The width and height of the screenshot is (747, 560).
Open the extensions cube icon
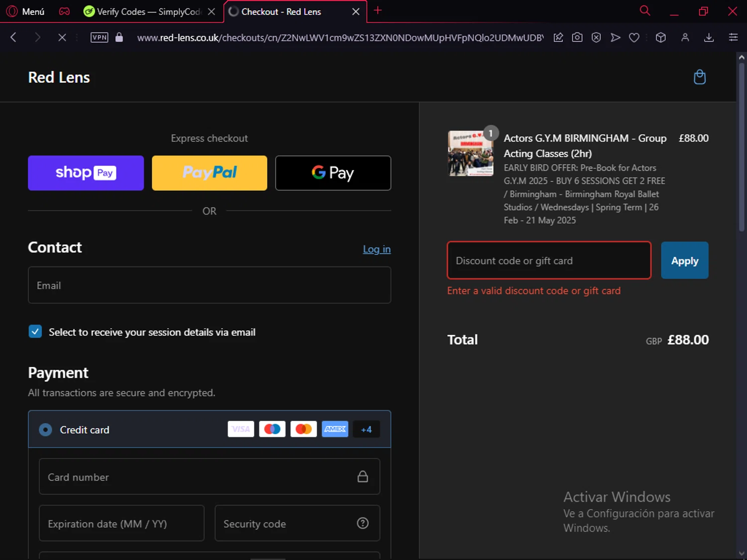click(x=661, y=37)
